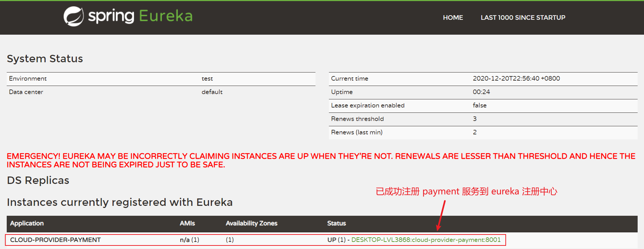The image size is (644, 249).
Task: Go to the HOME page
Action: (453, 18)
